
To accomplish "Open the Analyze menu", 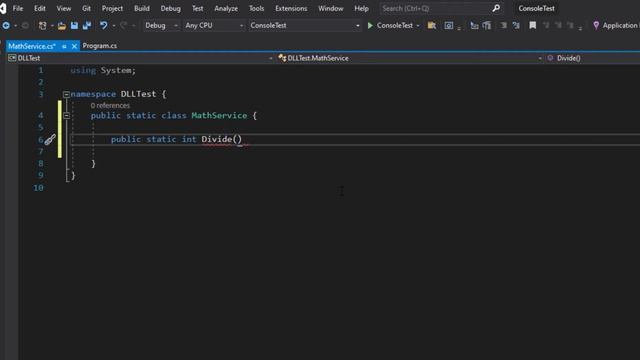I will tap(226, 8).
